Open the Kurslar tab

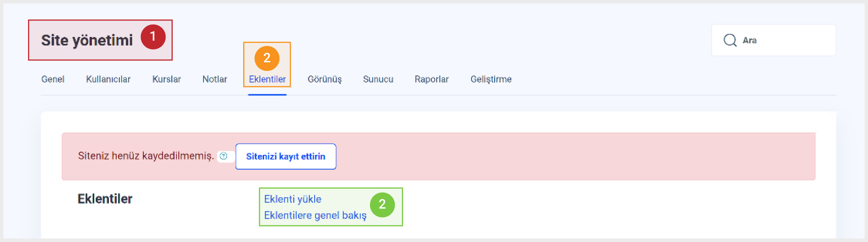[x=166, y=79]
